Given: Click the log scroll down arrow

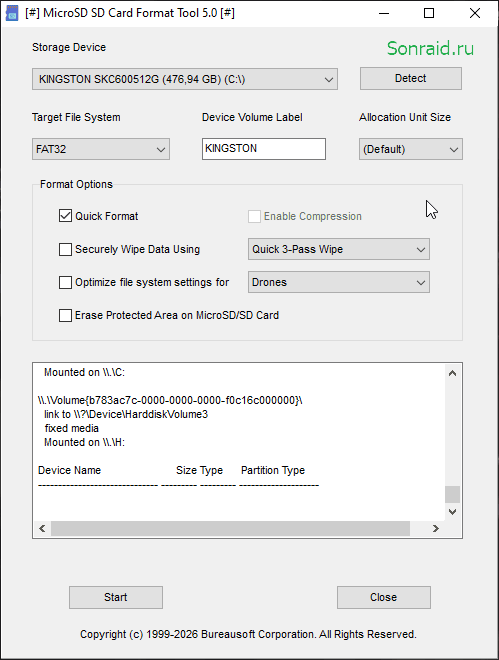Looking at the screenshot, I should click(x=452, y=512).
